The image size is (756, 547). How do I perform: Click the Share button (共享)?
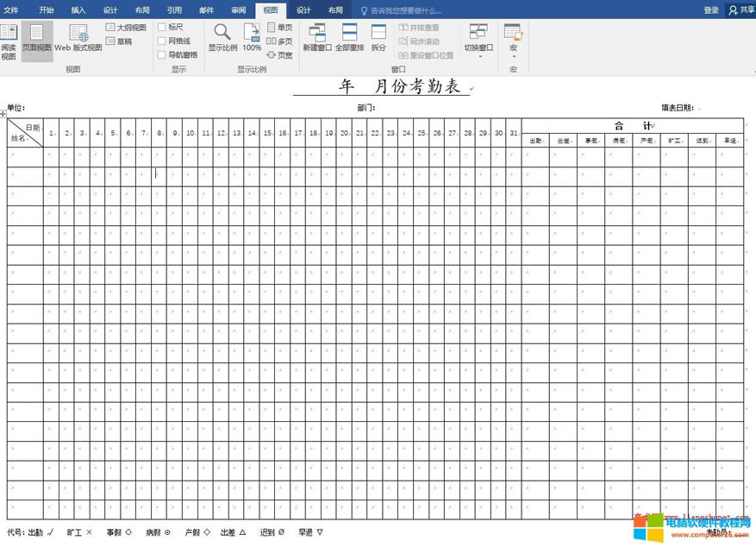click(740, 10)
